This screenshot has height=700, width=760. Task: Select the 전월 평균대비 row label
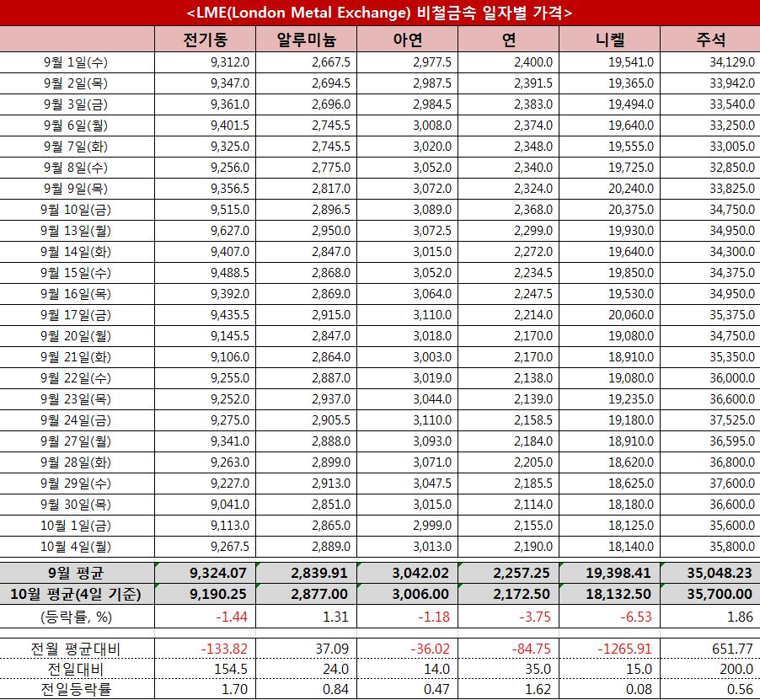tap(76, 649)
